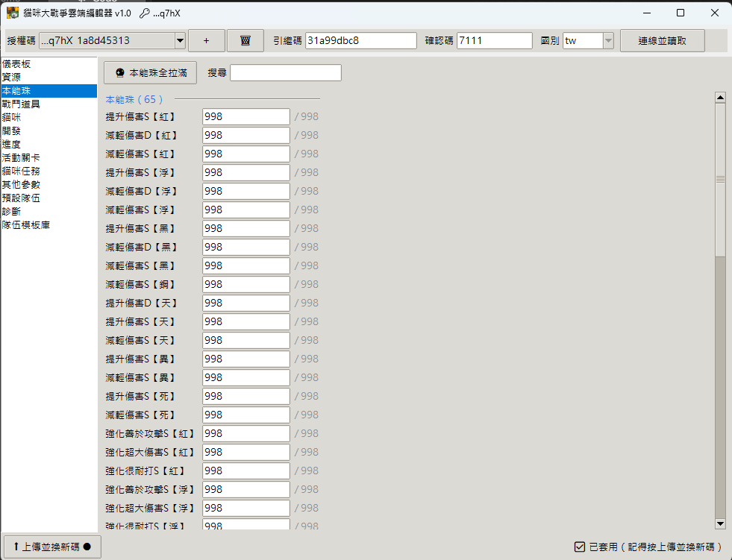Click the vertical scrollbar thumb
The height and width of the screenshot is (560, 732).
[720, 179]
